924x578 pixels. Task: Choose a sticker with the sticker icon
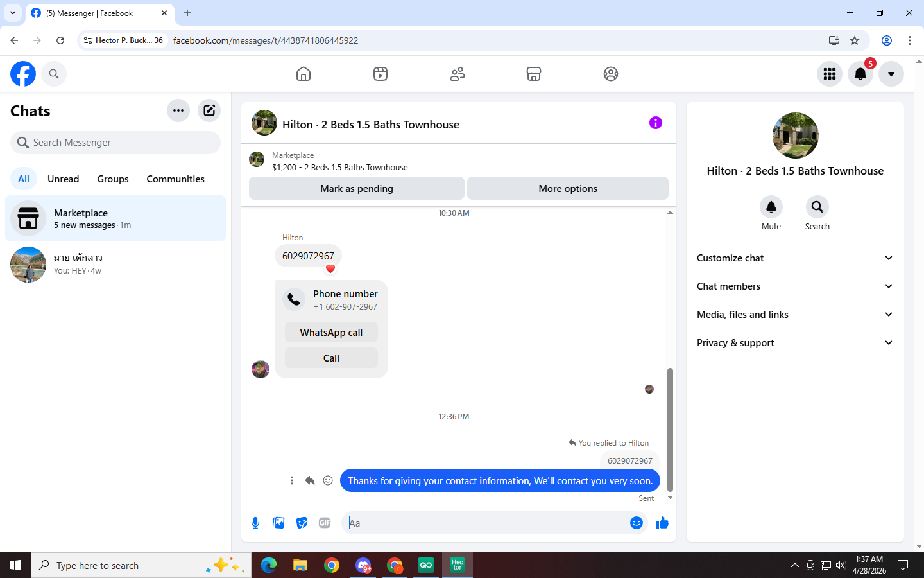[x=302, y=523]
